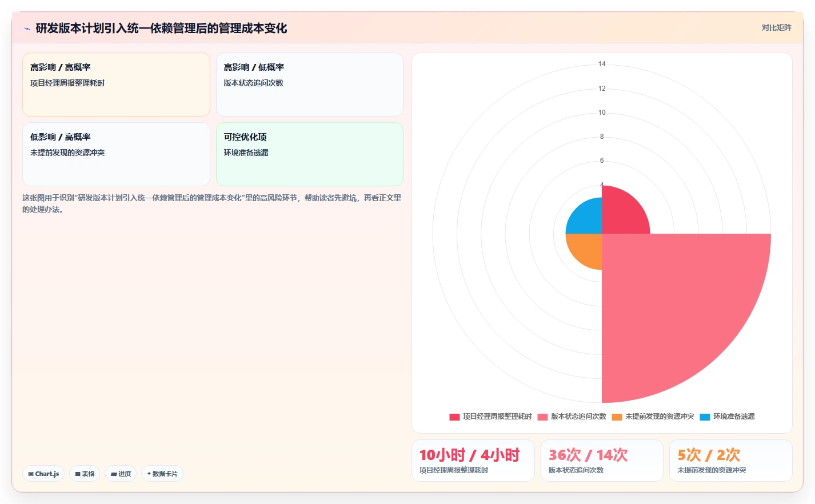The image size is (815, 504).
Task: Click legend text 版本状态追问次数
Action: (578, 417)
